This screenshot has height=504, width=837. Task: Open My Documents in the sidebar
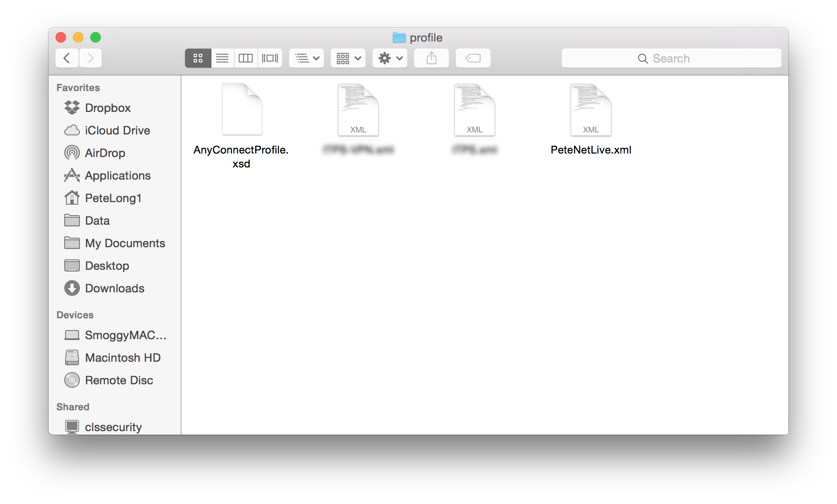point(115,243)
